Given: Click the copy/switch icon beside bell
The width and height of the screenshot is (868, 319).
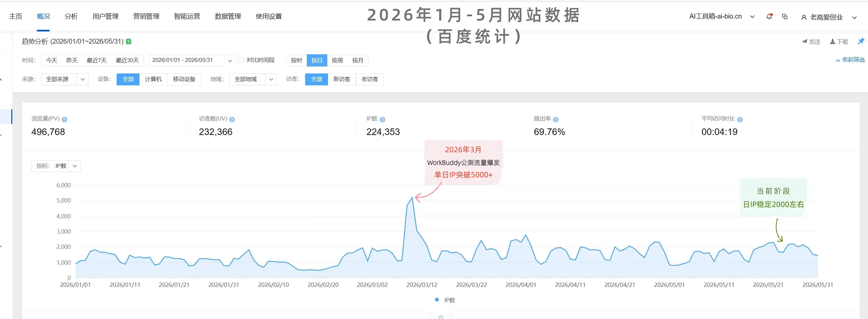Looking at the screenshot, I should click(785, 17).
